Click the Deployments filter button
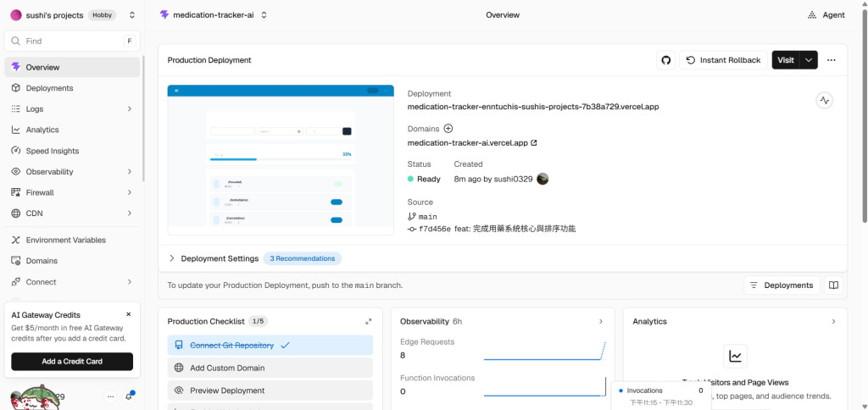868x410 pixels. 782,285
